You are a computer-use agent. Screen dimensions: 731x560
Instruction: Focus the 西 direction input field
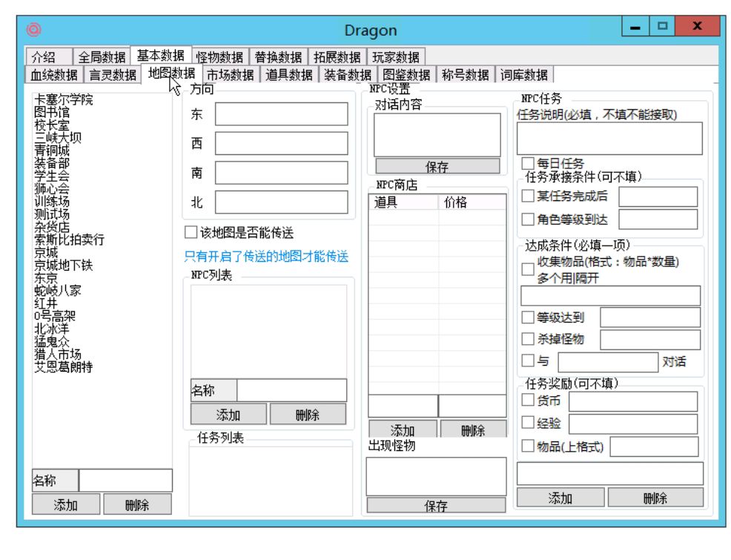click(281, 143)
